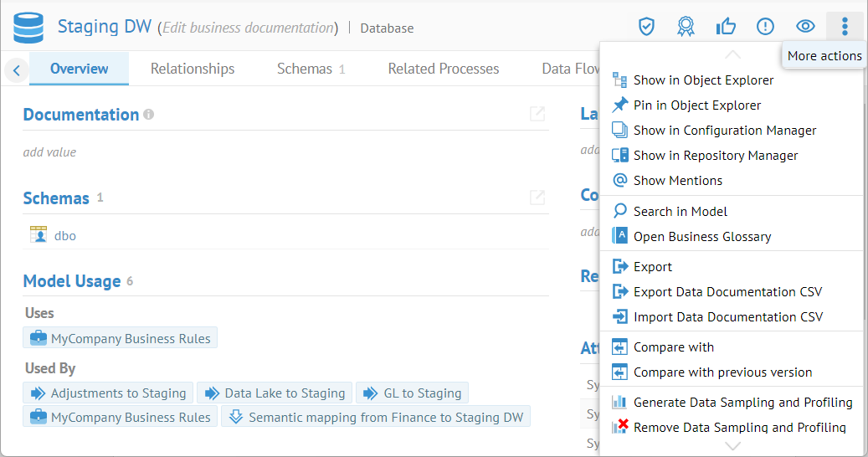Choose Export Data Documentation CSV

(727, 292)
